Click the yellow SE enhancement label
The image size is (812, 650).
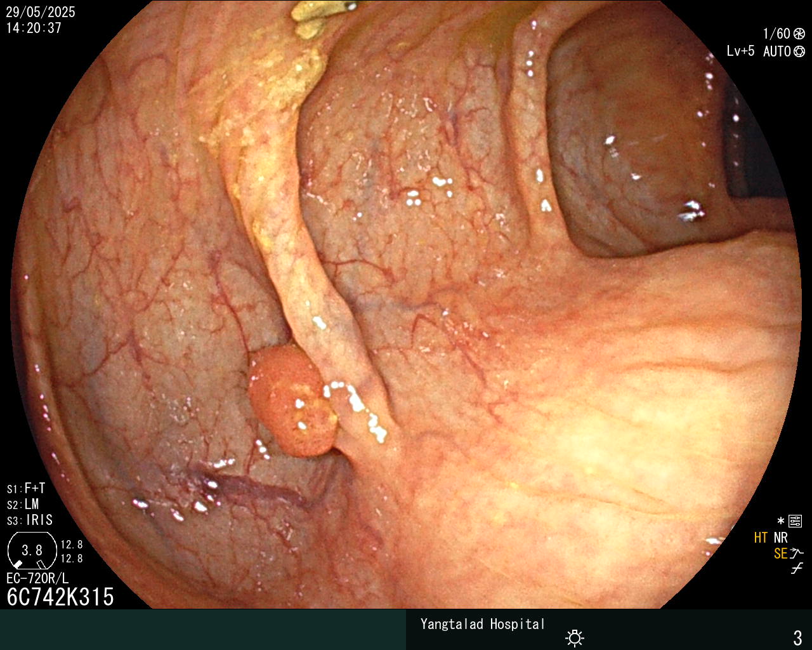click(x=780, y=554)
